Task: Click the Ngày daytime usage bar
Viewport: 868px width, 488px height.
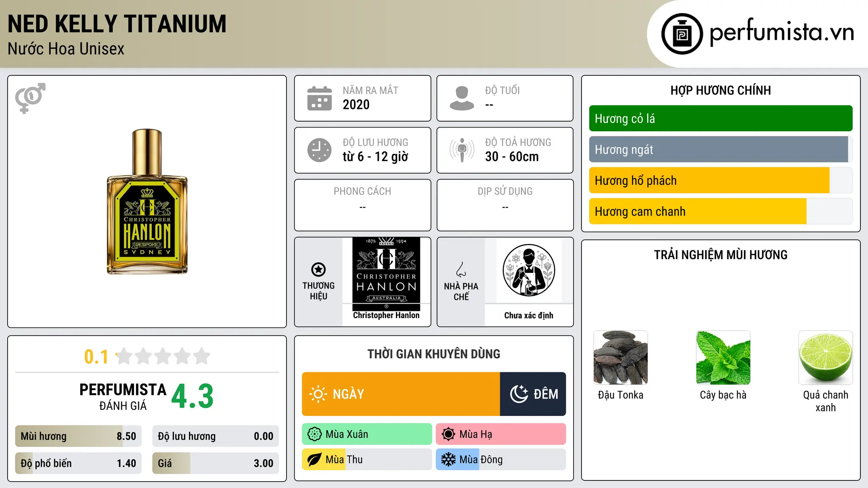Action: (401, 394)
